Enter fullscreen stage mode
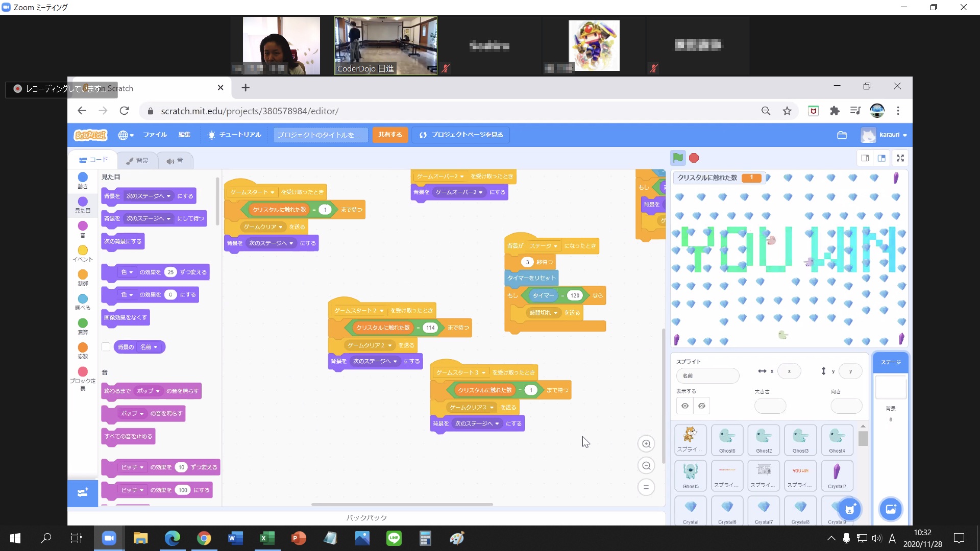This screenshot has height=551, width=980. pos(900,158)
